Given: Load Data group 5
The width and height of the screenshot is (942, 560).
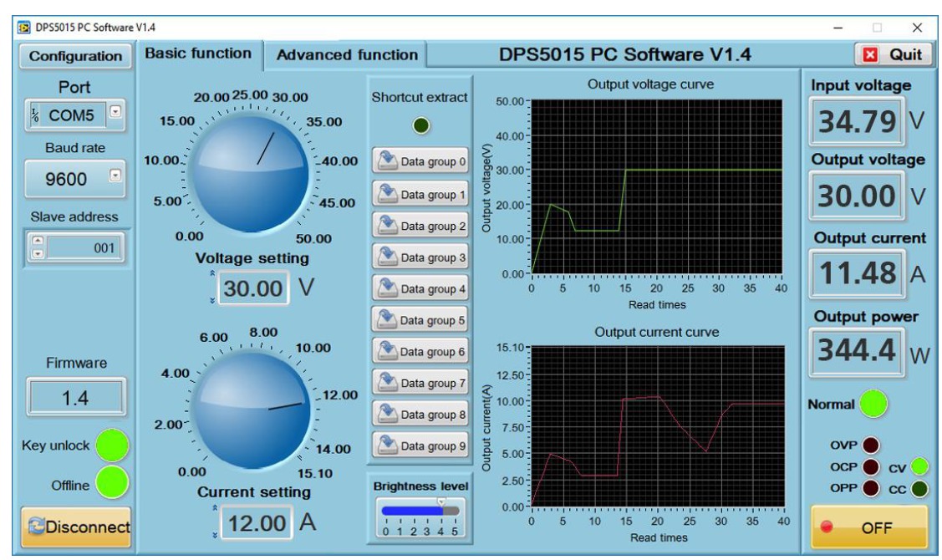Looking at the screenshot, I should (420, 319).
